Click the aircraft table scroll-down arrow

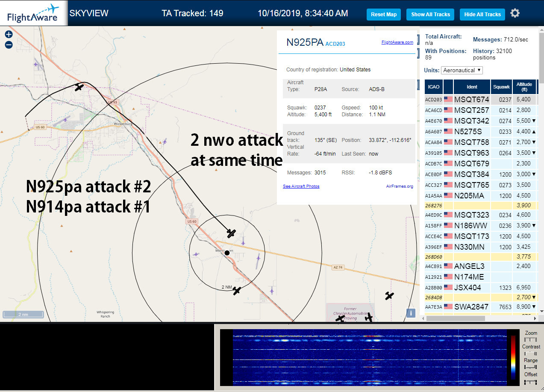pos(541,311)
